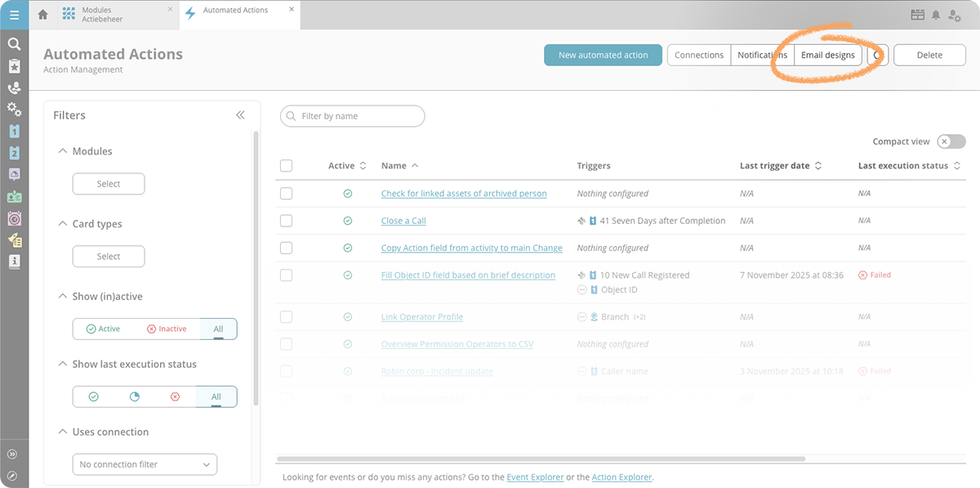This screenshot has height=488, width=980.
Task: Check the select-all checkbox in table header
Action: 286,166
